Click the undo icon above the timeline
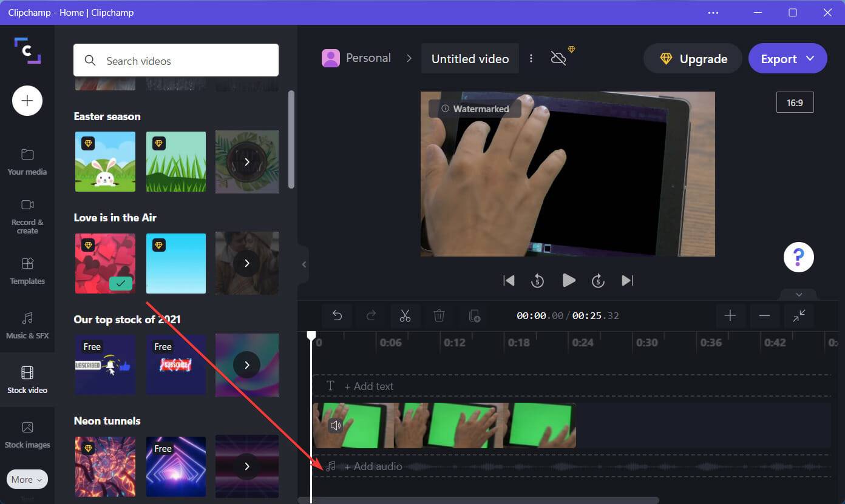Viewport: 845px width, 504px height. tap(337, 315)
